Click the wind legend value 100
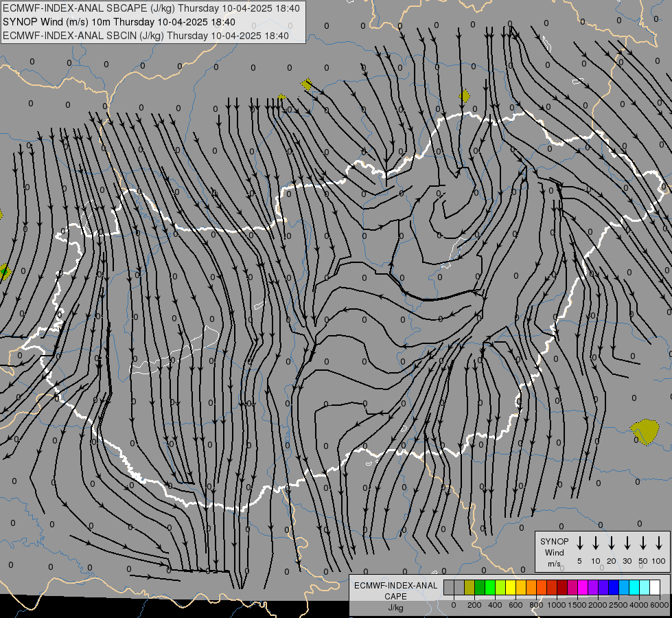 click(659, 561)
